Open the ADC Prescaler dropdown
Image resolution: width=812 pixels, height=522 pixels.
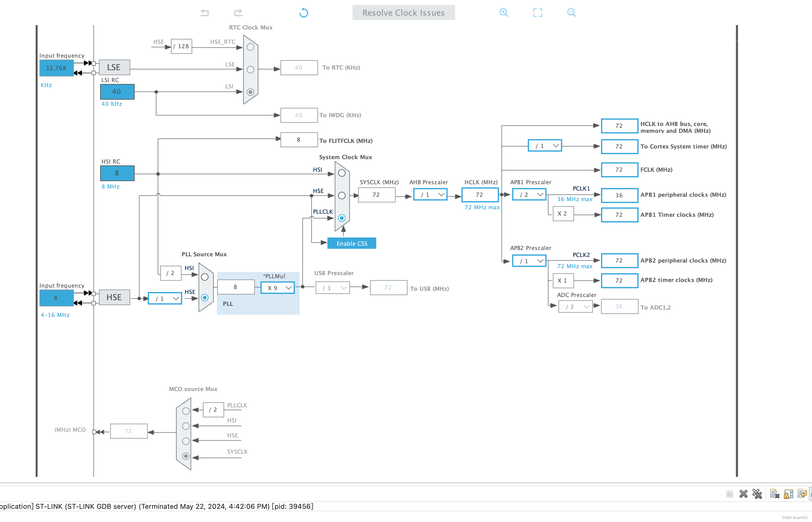pyautogui.click(x=575, y=307)
